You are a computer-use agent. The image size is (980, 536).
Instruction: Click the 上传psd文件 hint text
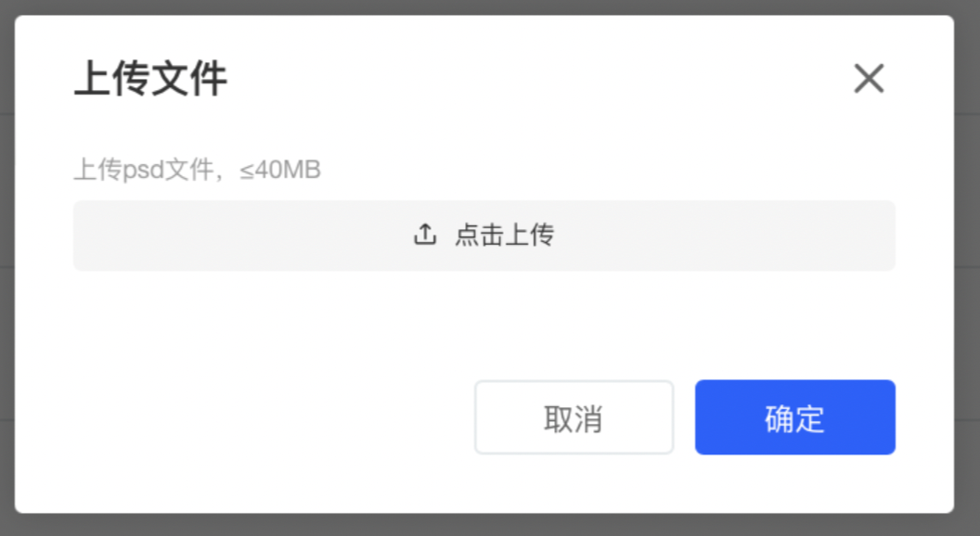coord(144,170)
